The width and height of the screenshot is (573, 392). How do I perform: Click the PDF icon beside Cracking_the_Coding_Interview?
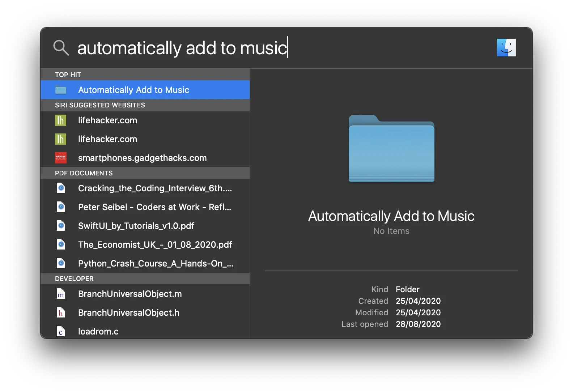pyautogui.click(x=61, y=188)
